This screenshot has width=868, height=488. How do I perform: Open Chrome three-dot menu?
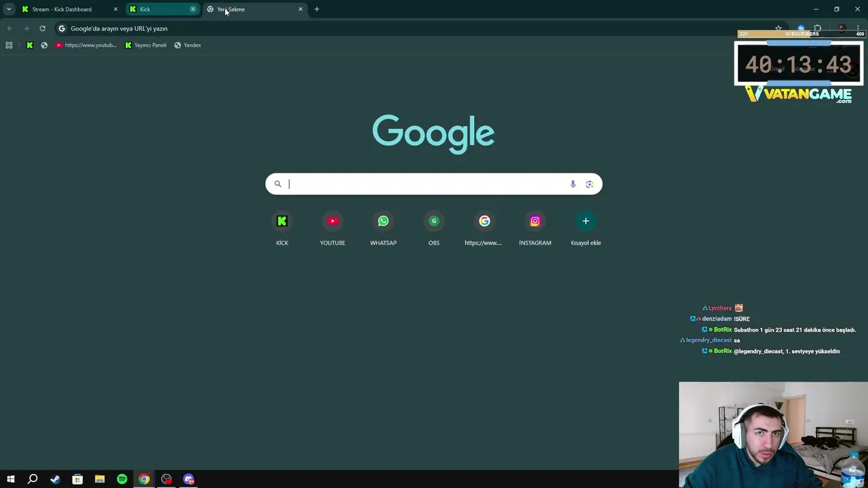[x=858, y=28]
